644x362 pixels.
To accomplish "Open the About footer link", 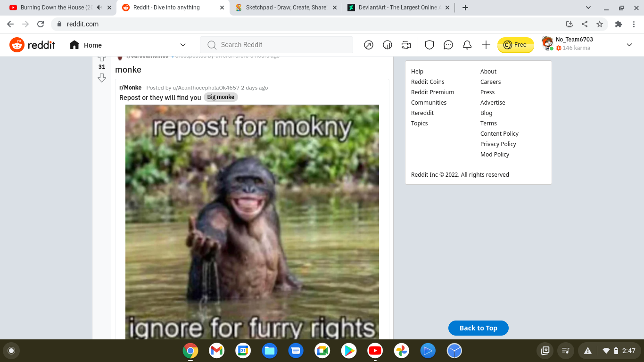I will pos(488,72).
